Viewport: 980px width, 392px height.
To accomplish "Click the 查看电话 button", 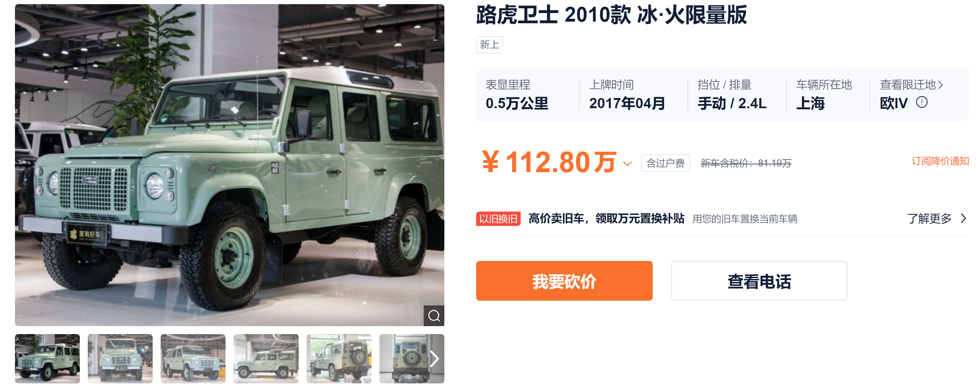I will 759,281.
